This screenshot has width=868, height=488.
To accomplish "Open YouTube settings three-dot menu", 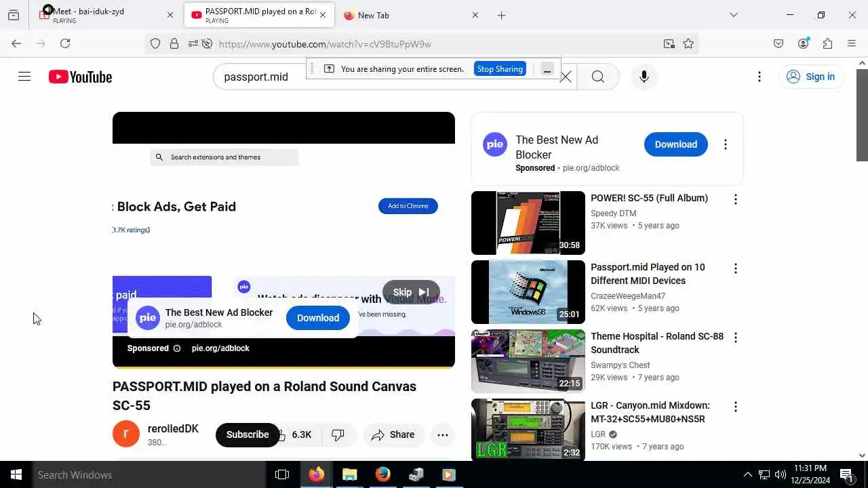I will (x=759, y=77).
